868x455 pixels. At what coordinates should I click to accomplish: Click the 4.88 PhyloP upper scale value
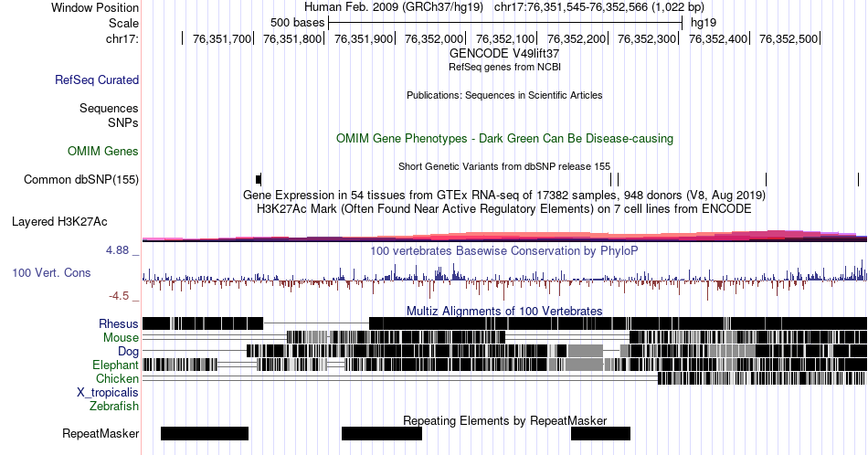tap(117, 250)
